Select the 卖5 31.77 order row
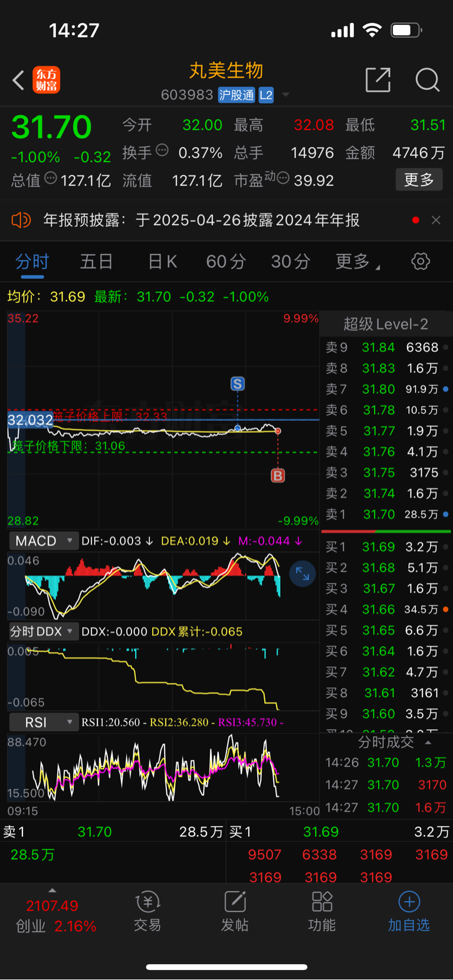453x980 pixels. 386,431
